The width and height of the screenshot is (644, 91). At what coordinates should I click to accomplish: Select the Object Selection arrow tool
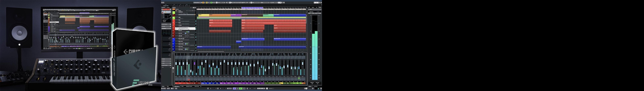click(230, 2)
